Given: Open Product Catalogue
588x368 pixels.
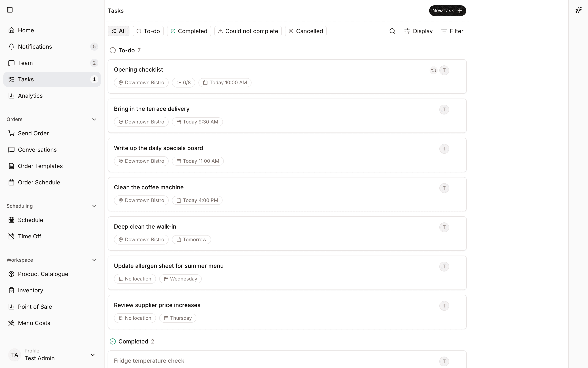Looking at the screenshot, I should pos(52,274).
